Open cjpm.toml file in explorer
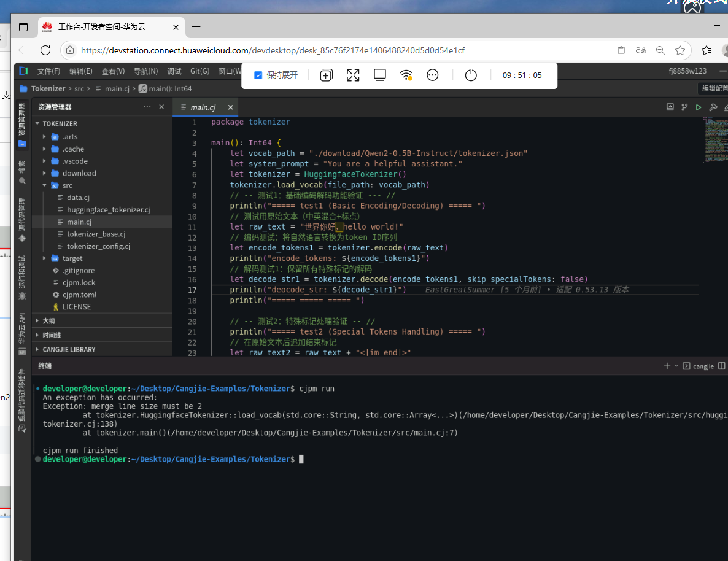728x561 pixels. 79,295
